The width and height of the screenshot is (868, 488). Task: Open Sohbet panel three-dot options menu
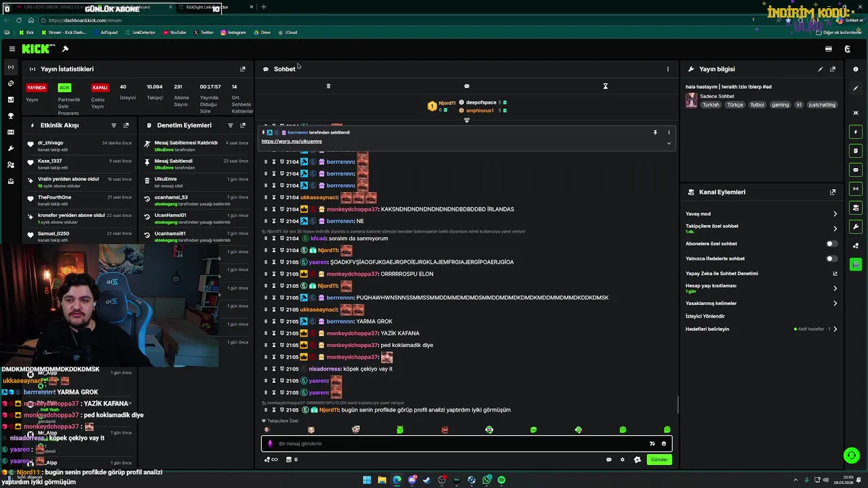point(667,69)
